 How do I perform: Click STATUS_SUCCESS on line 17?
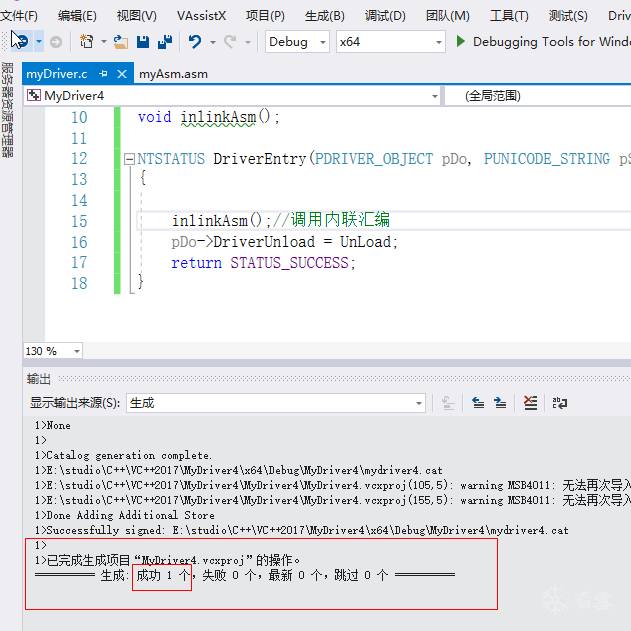(x=289, y=263)
